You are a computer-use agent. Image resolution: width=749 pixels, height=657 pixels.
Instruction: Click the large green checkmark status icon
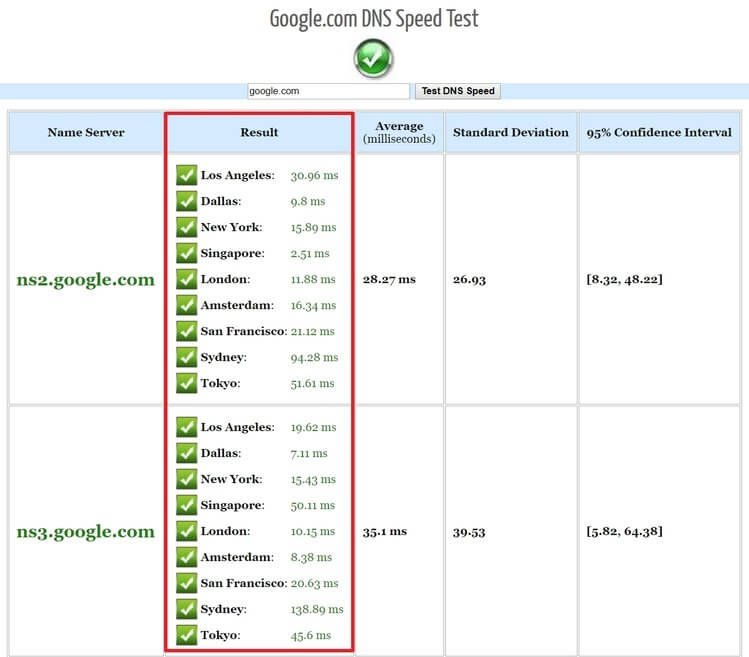pyautogui.click(x=374, y=59)
